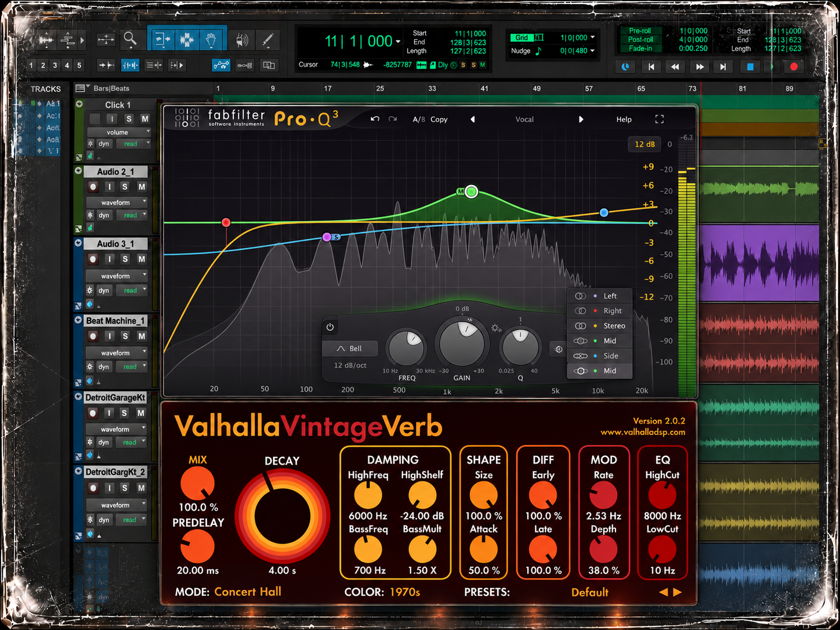Click the Pro-Q 3 Help button
This screenshot has width=840, height=630.
click(x=624, y=120)
